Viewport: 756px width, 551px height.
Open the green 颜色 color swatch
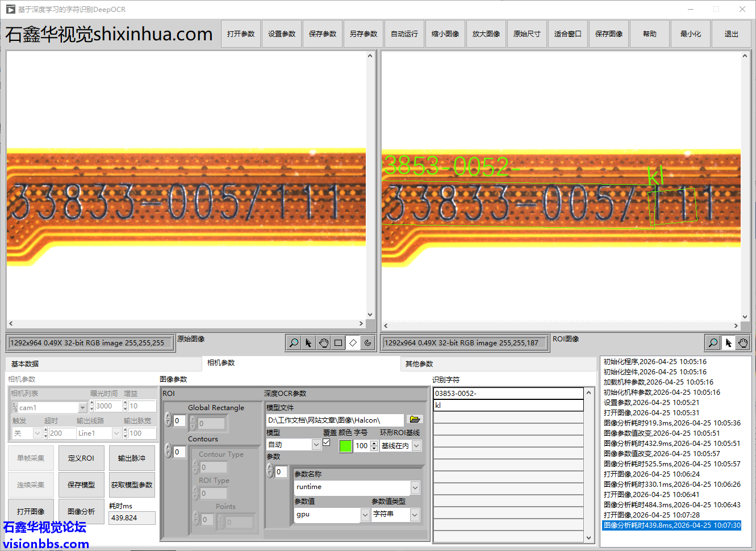pyautogui.click(x=345, y=446)
